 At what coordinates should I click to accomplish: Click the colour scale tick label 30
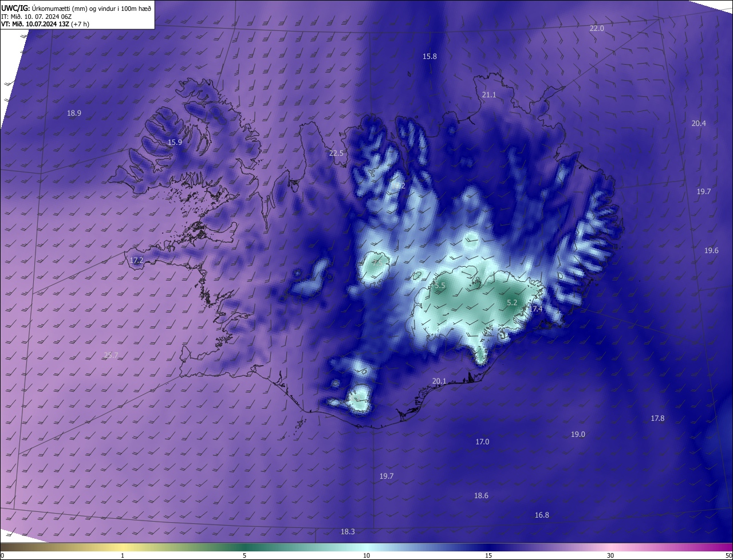pos(610,555)
